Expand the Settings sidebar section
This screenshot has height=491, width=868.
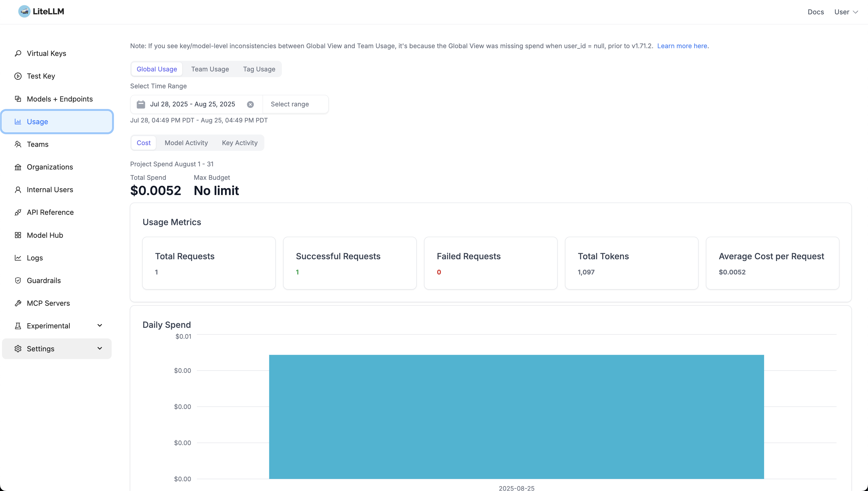pyautogui.click(x=100, y=348)
